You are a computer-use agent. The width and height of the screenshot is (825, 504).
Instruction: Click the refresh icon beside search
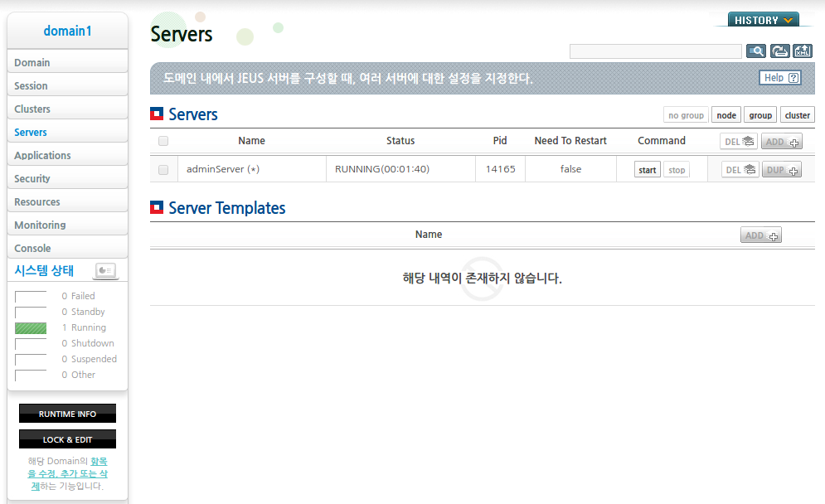[779, 51]
